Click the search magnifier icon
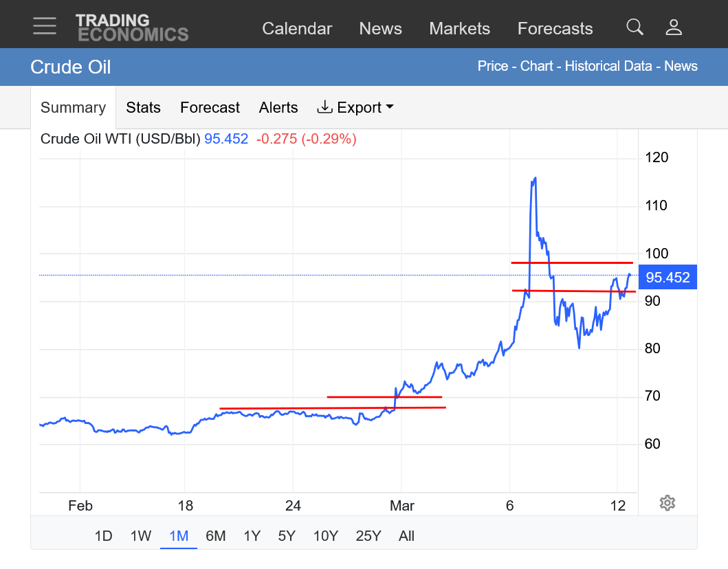 [635, 27]
